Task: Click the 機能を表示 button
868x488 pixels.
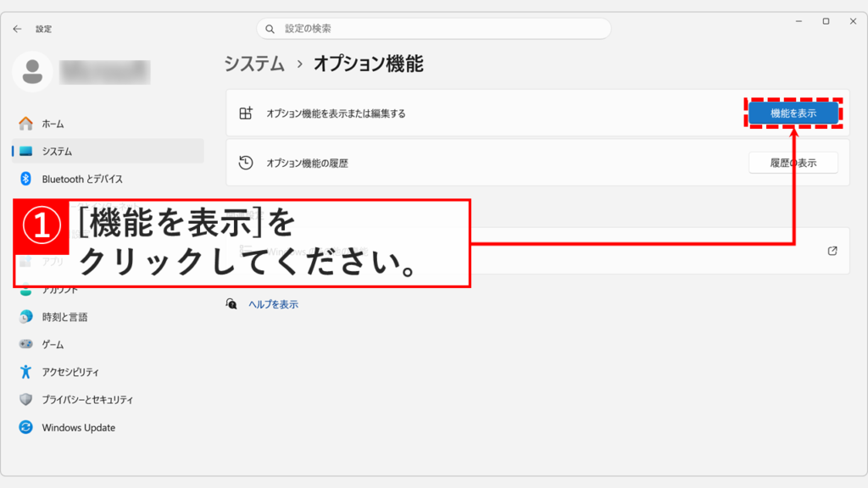Action: click(793, 114)
